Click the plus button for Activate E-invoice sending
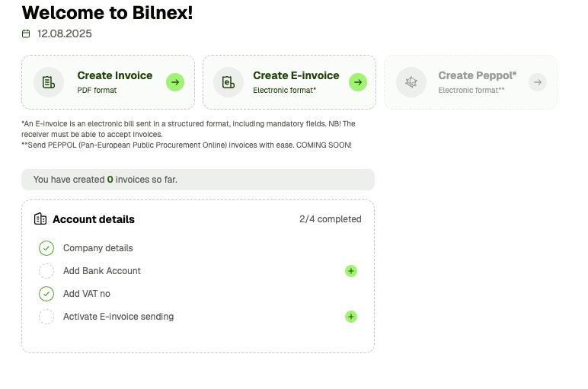The image size is (588, 389). 351,317
